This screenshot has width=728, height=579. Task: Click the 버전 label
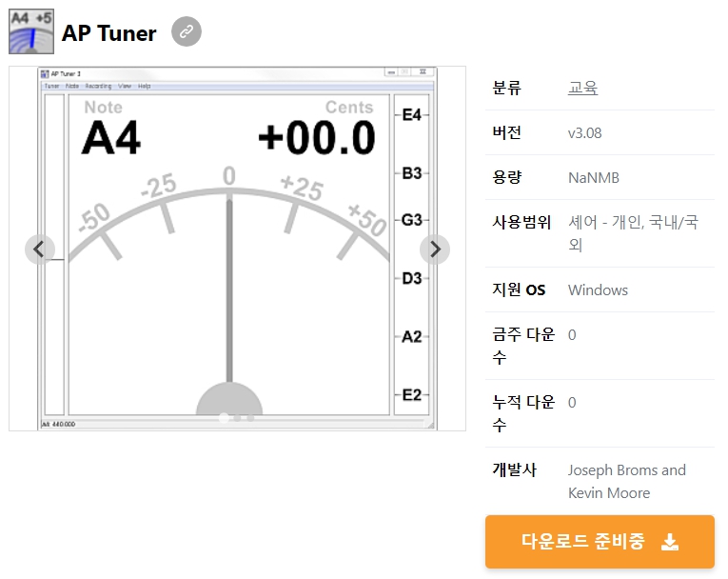506,132
